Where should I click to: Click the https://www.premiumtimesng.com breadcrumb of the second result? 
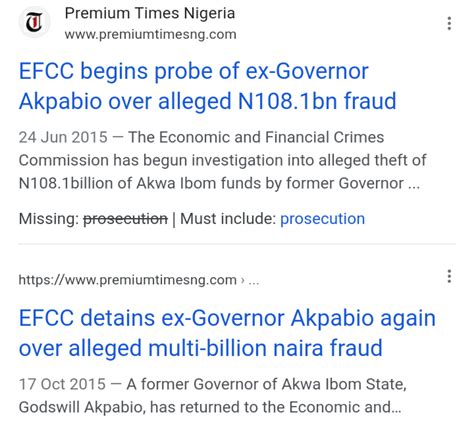[128, 280]
